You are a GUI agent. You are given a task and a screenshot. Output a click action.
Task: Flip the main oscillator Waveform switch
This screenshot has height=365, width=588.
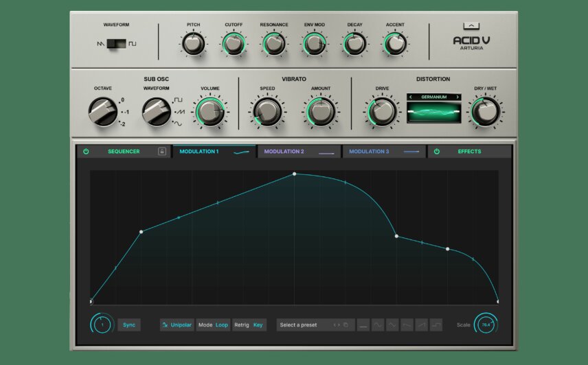click(116, 44)
